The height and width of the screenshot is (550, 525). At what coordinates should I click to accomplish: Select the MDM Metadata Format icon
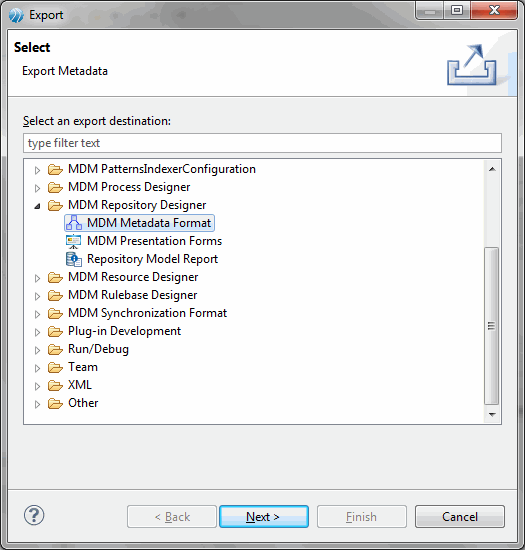coord(74,223)
